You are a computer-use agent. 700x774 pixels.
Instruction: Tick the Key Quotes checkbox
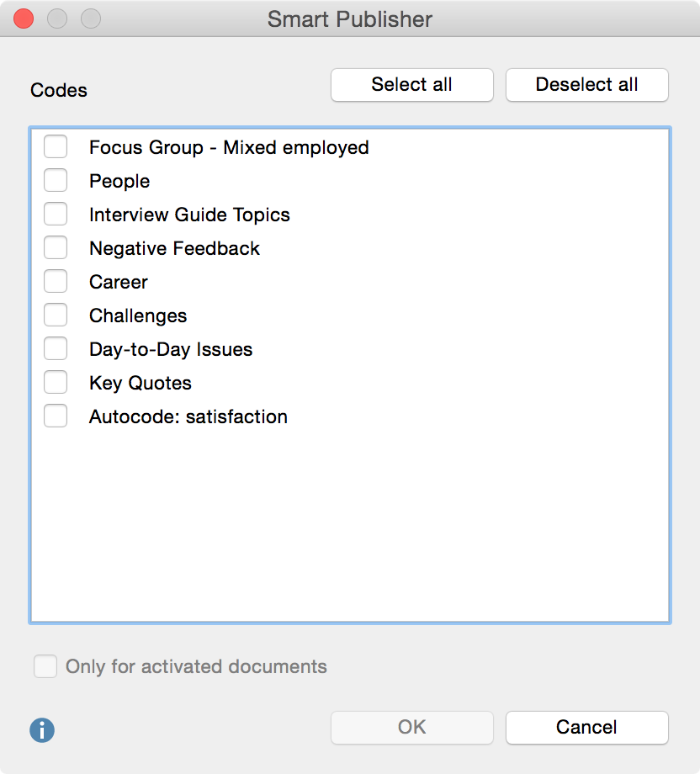click(56, 383)
